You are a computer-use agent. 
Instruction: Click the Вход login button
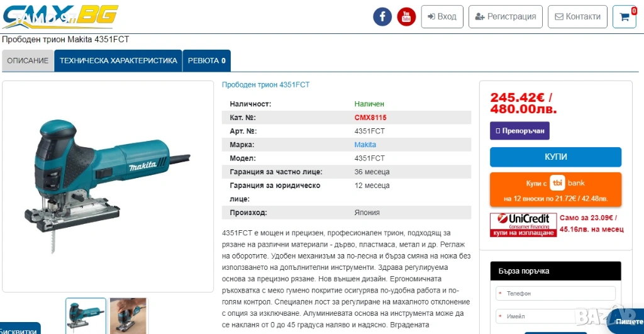pos(442,16)
